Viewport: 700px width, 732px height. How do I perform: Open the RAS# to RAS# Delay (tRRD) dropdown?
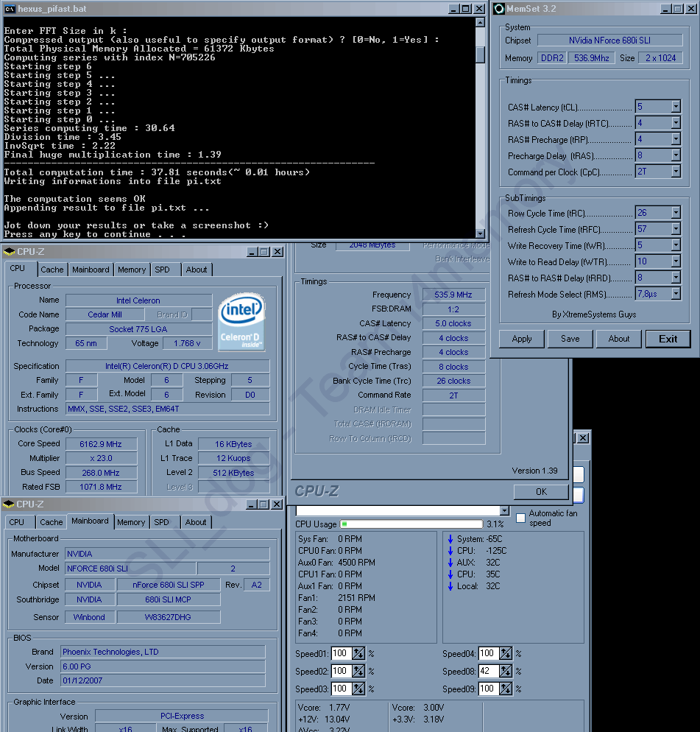tap(676, 278)
